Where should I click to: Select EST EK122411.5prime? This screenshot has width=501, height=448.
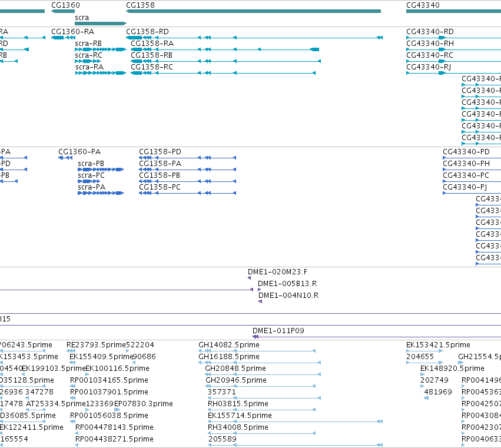[31, 427]
